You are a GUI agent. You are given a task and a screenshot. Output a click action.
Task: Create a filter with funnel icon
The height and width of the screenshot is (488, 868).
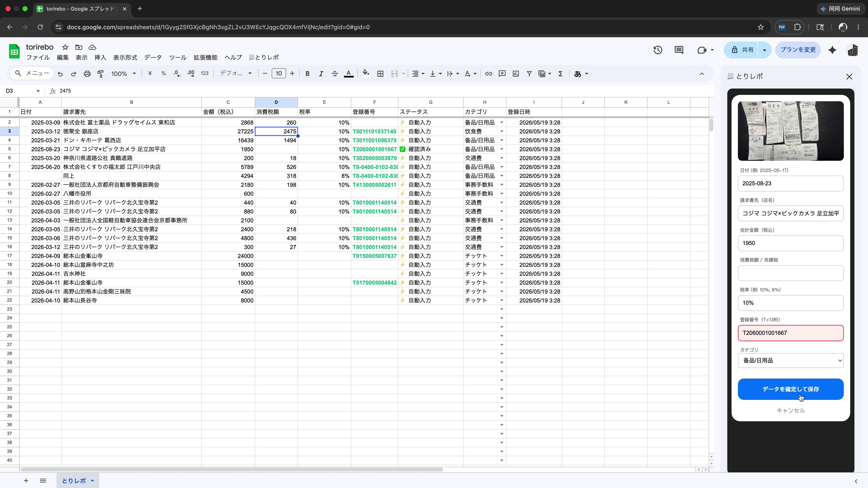click(529, 73)
